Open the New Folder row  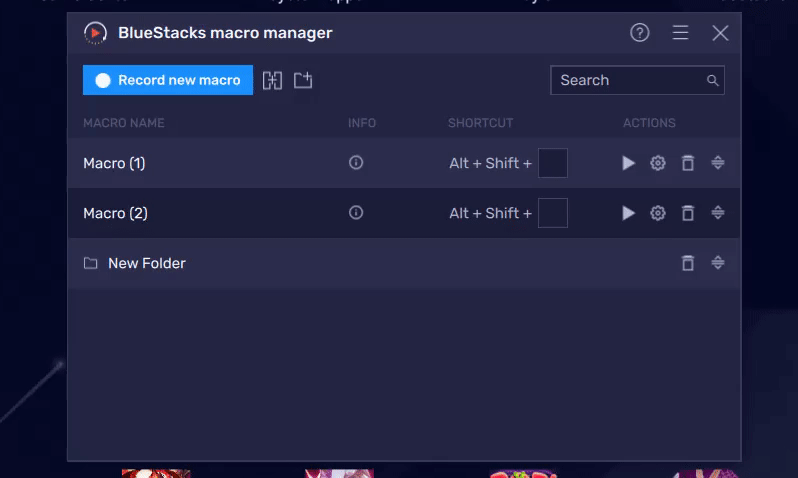point(404,263)
